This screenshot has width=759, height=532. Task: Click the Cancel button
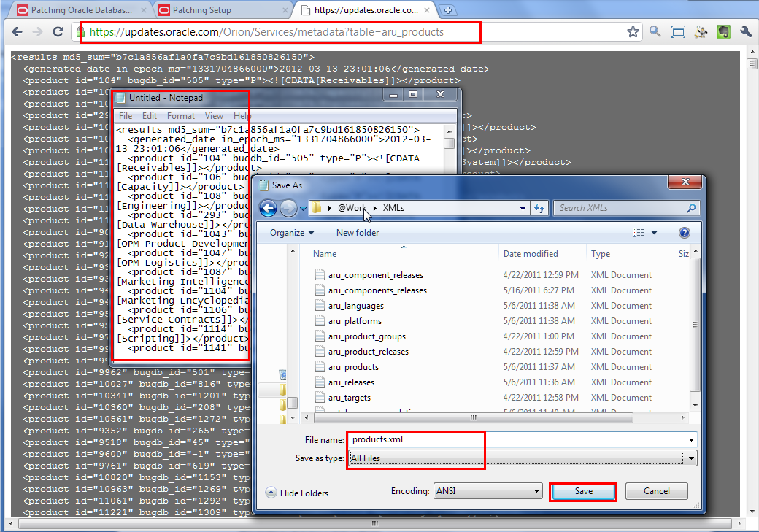656,491
